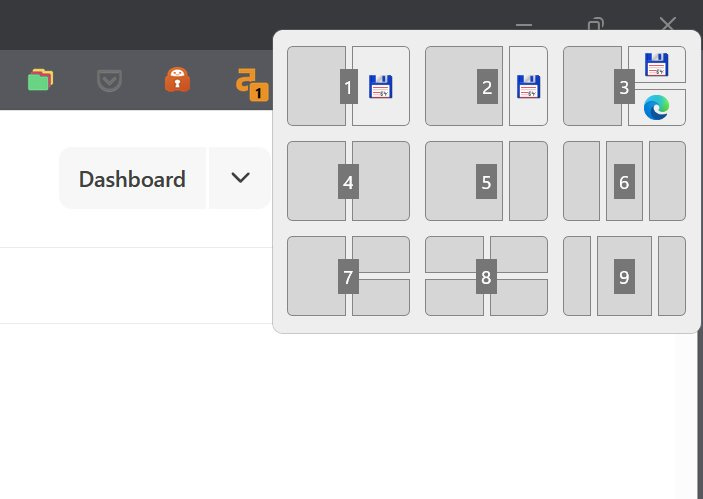Click the orange padlock VPN icon
This screenshot has height=499, width=703.
pyautogui.click(x=178, y=80)
